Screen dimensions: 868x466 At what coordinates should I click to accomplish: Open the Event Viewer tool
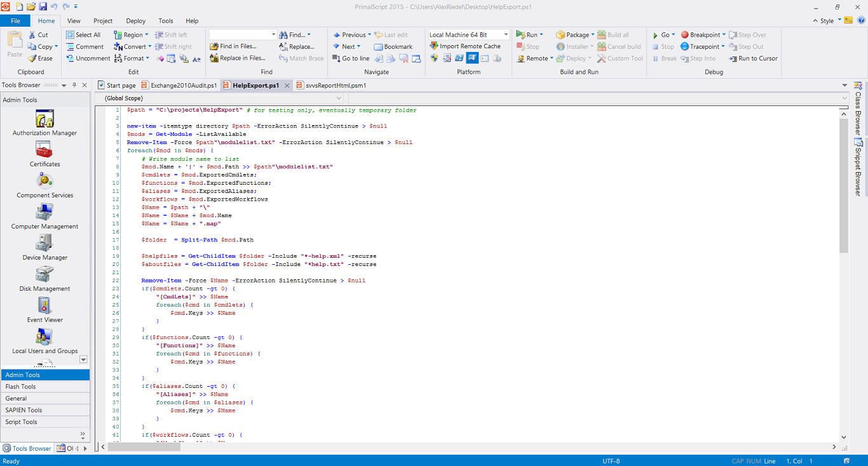click(44, 310)
